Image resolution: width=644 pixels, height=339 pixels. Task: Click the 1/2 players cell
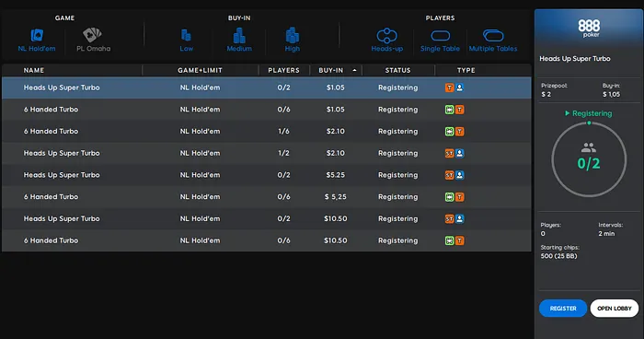tap(283, 153)
